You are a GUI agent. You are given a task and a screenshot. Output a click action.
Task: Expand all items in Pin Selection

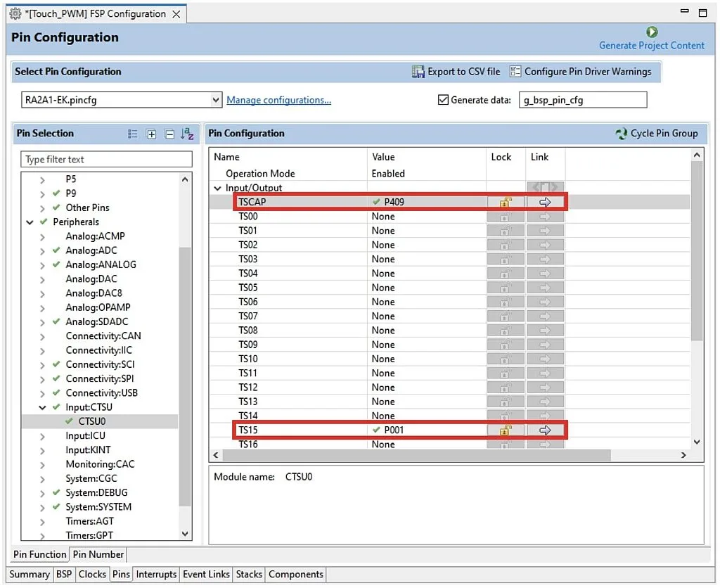pyautogui.click(x=151, y=134)
